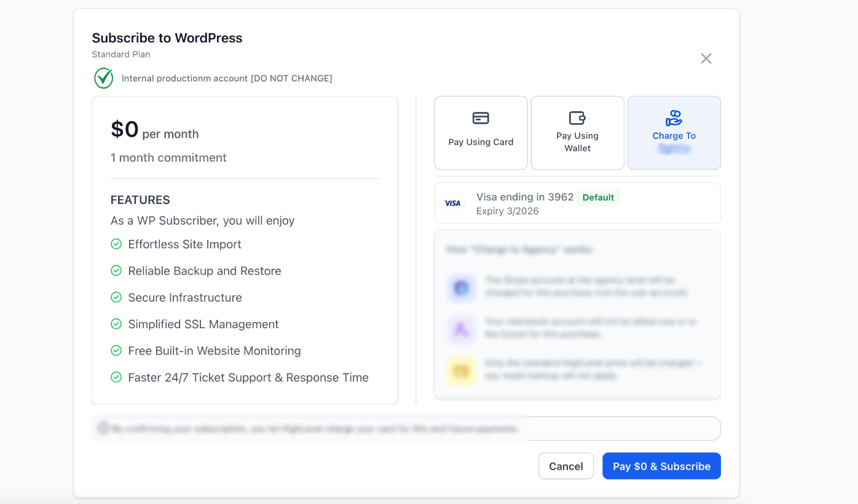858x504 pixels.
Task: Close the Subscribe to WordPress dialog
Action: [706, 58]
